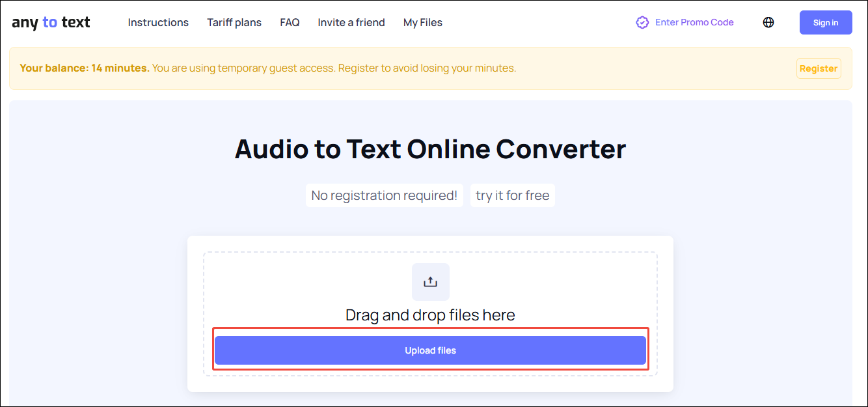Open the Enter Promo Code link
Image resolution: width=868 pixels, height=407 pixels.
pyautogui.click(x=694, y=22)
